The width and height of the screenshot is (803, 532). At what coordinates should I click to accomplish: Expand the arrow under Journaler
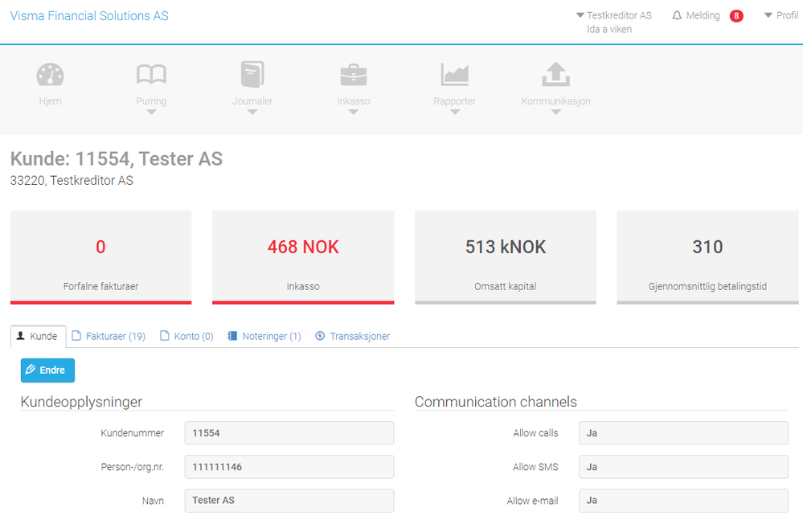(252, 113)
